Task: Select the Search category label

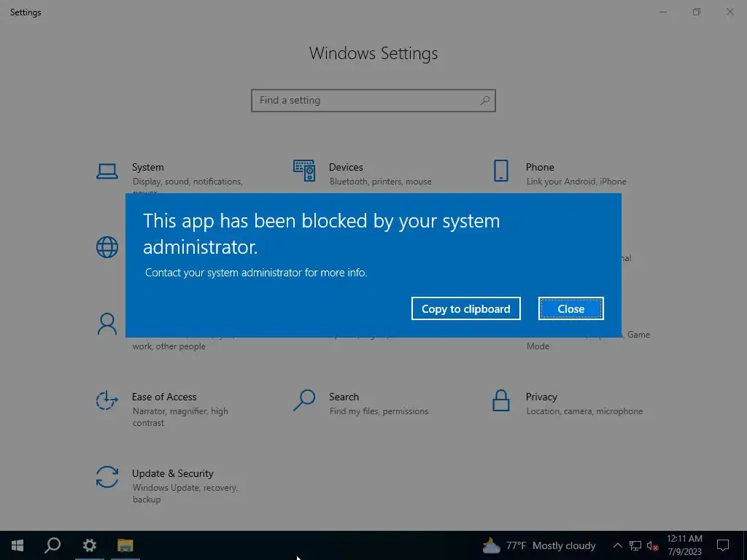Action: pos(344,397)
